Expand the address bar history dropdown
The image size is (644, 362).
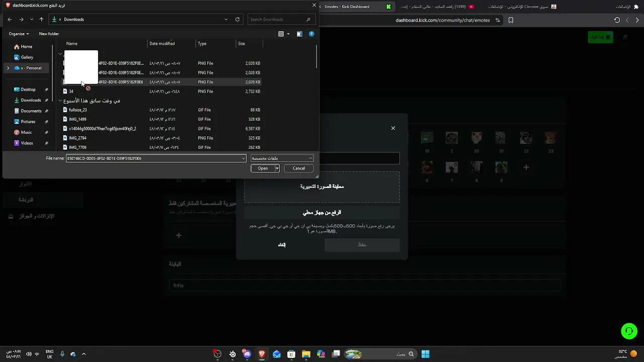226,20
